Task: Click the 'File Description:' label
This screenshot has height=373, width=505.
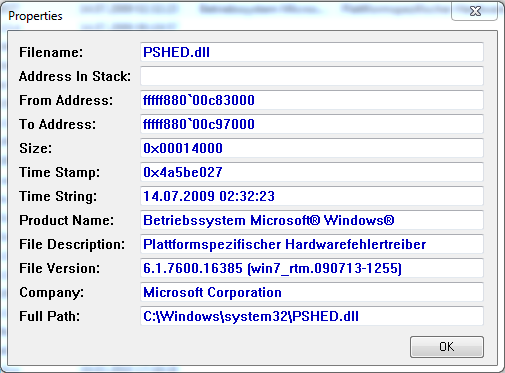Action: pos(72,245)
